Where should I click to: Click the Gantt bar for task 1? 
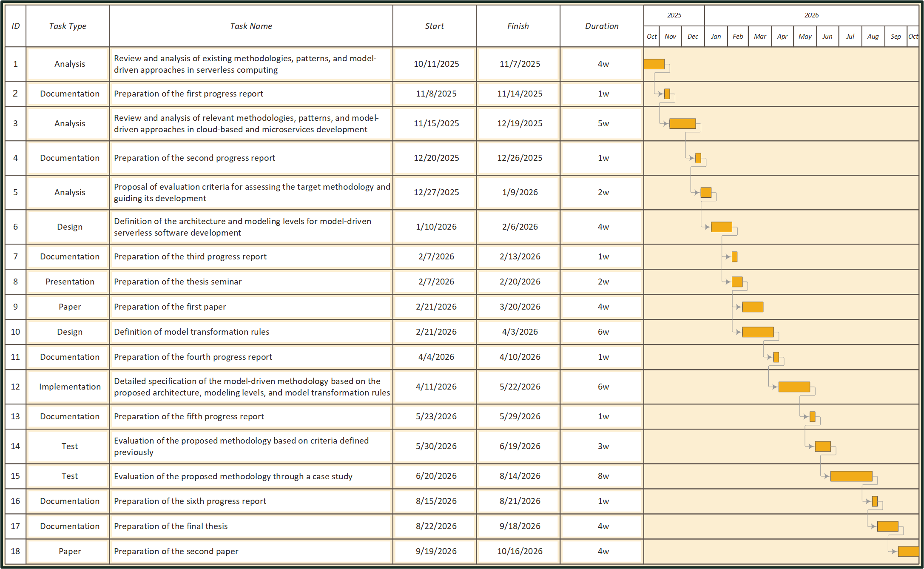654,64
